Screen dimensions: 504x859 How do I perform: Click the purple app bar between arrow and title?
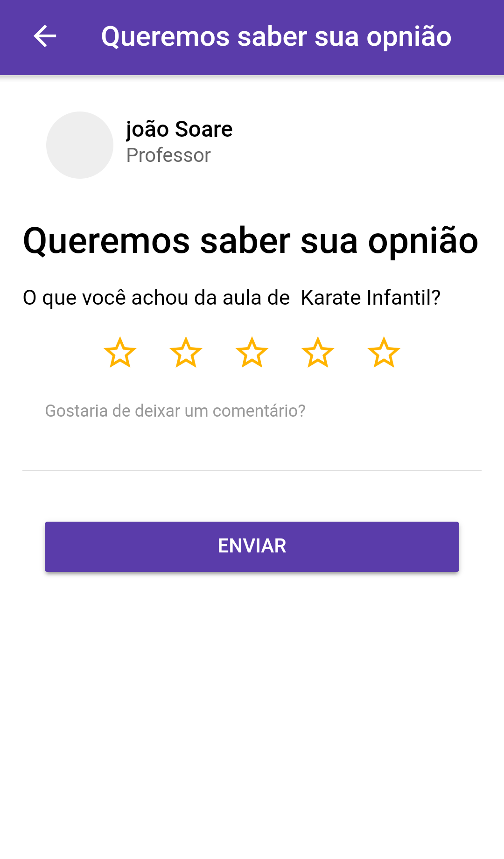[78, 37]
